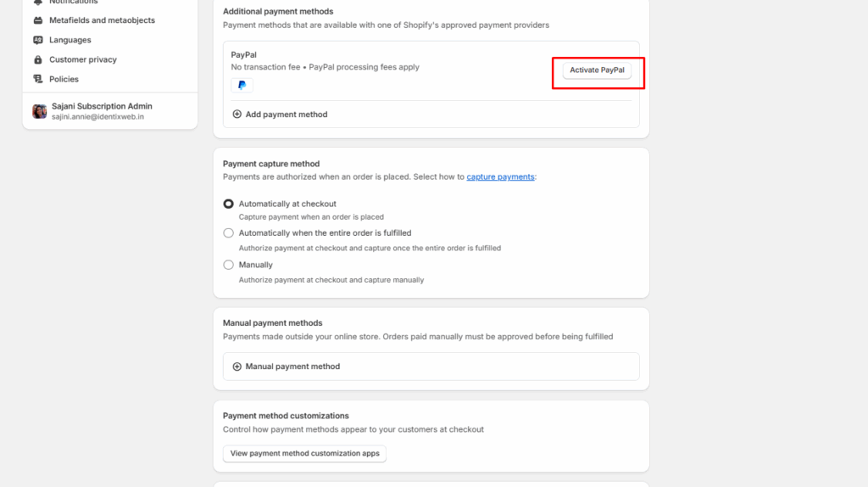Click the Manual payment method row text
Viewport: 868px width, 487px height.
[292, 367]
